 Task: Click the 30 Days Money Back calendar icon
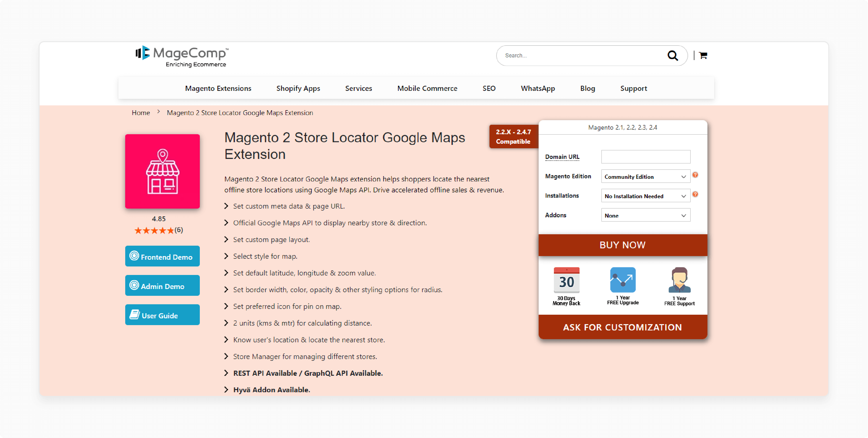click(566, 280)
